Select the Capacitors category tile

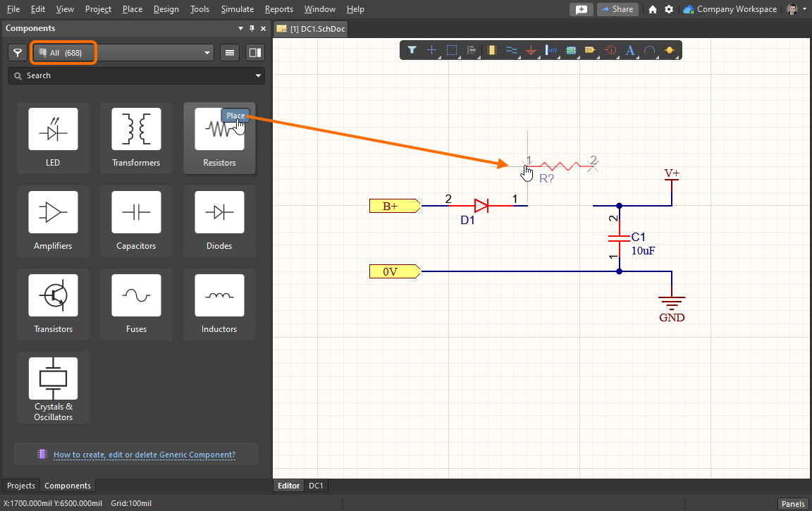coord(136,220)
